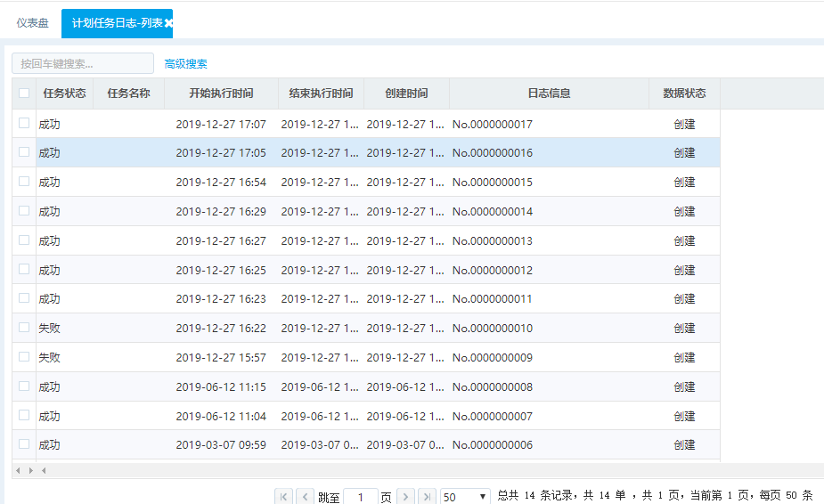Click start time 2019-06-12 11:15
The image size is (824, 504).
pyautogui.click(x=221, y=387)
